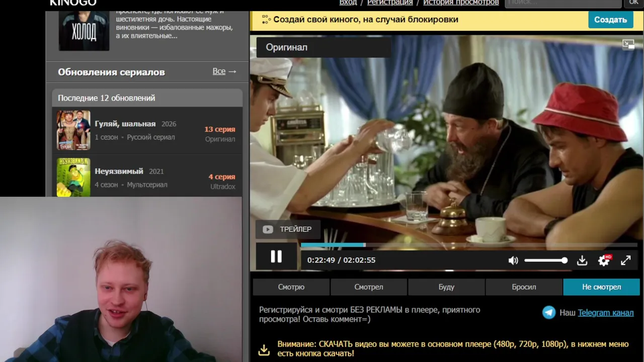Click the download icon in player controls
This screenshot has height=362, width=644.
tap(582, 260)
